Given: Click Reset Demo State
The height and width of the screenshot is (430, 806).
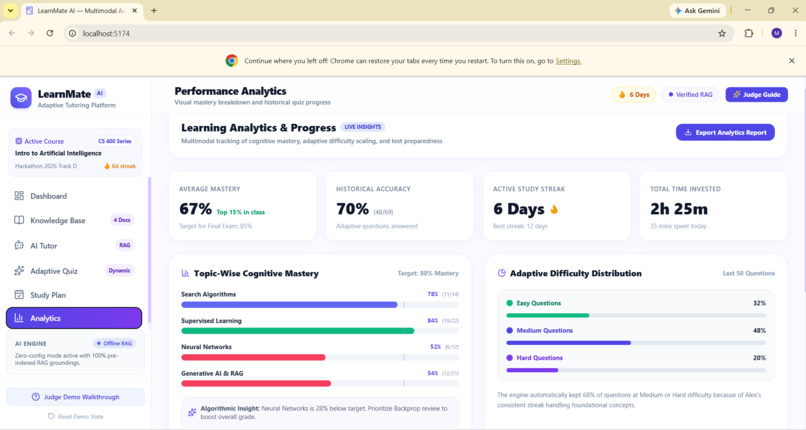Looking at the screenshot, I should click(76, 416).
